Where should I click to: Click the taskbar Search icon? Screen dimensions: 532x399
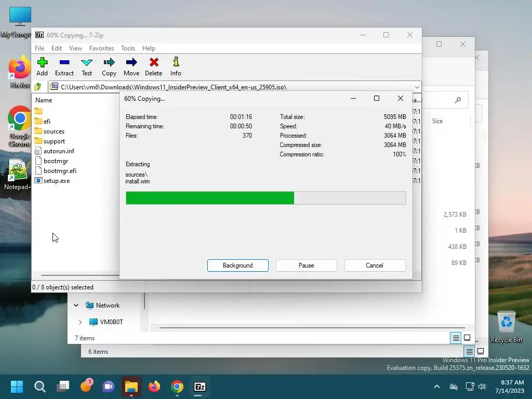[39, 387]
